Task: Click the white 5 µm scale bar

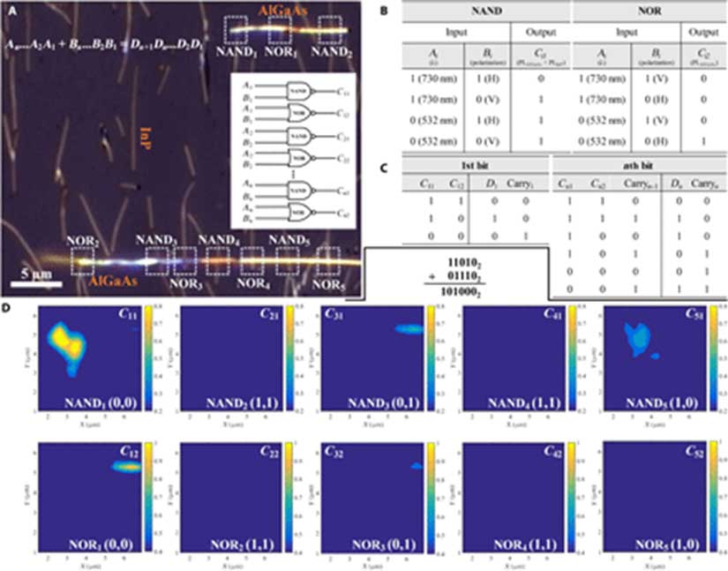Action: [x=36, y=283]
